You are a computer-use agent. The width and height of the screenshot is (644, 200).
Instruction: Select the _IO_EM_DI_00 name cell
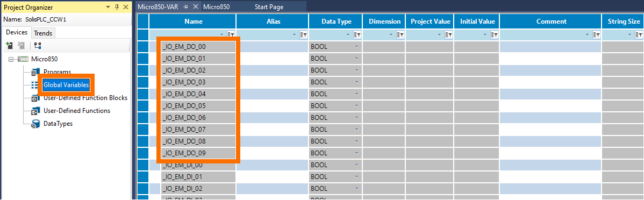pos(198,165)
